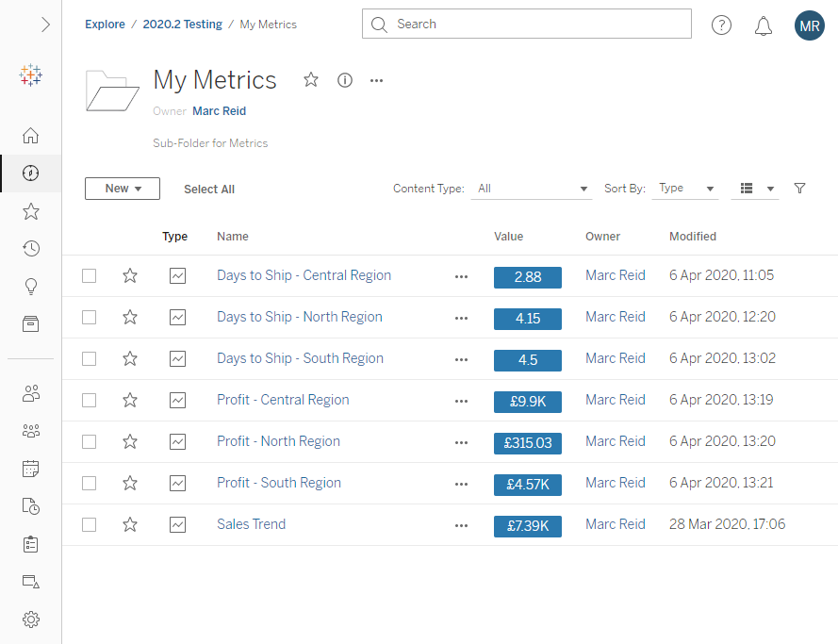This screenshot has height=644, width=838.
Task: Expand the Sort By Type dropdown
Action: (687, 189)
